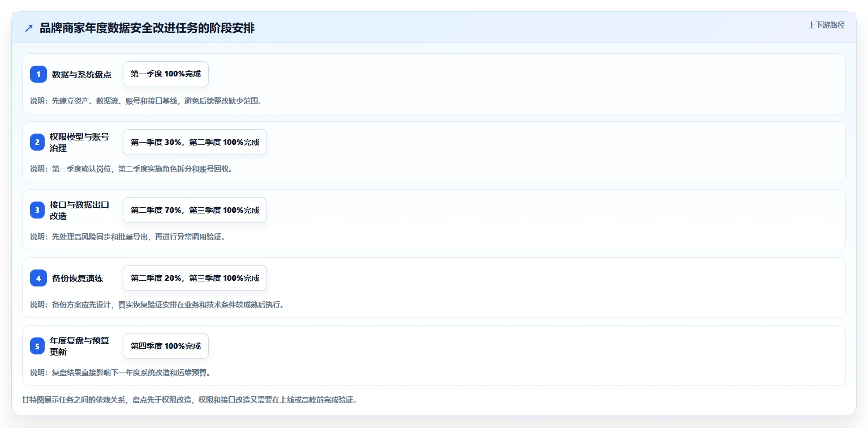868x428 pixels.
Task: Click step number 2 badge
Action: 37,142
